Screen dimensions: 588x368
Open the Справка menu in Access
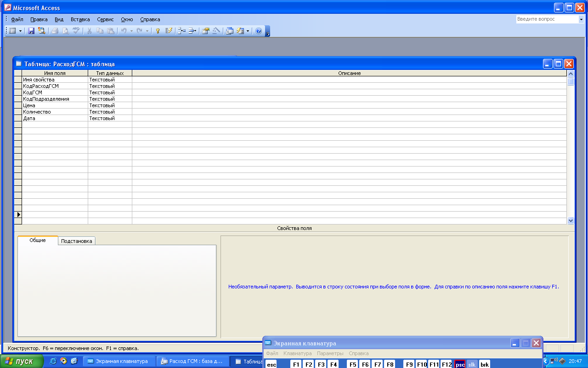click(150, 19)
